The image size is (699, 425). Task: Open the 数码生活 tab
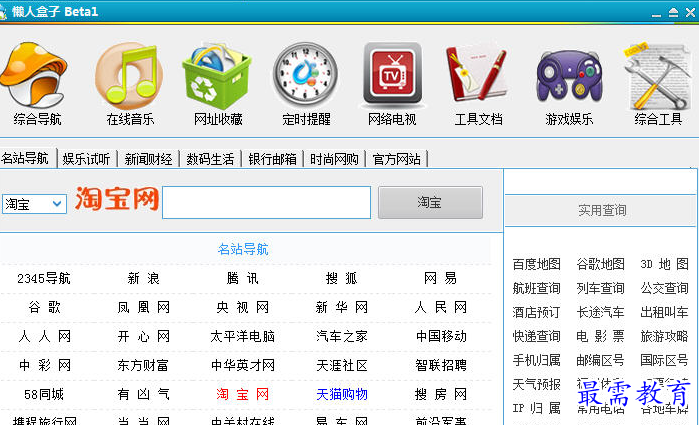[210, 159]
